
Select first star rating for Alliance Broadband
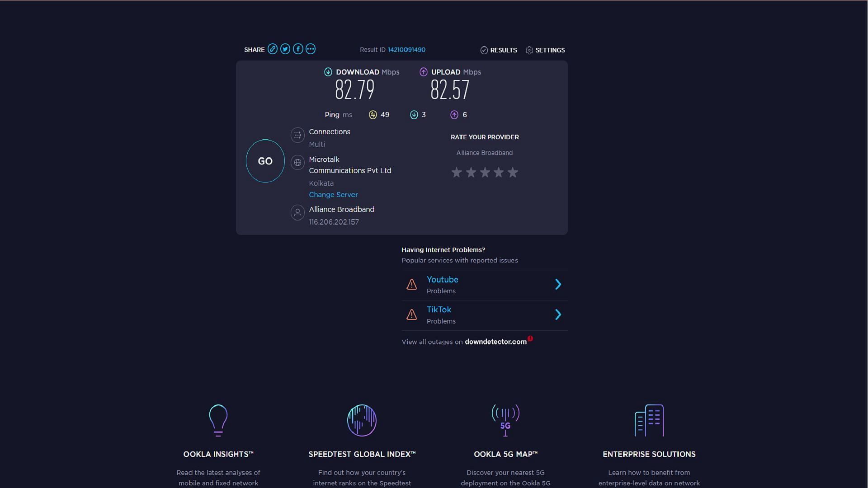[456, 172]
